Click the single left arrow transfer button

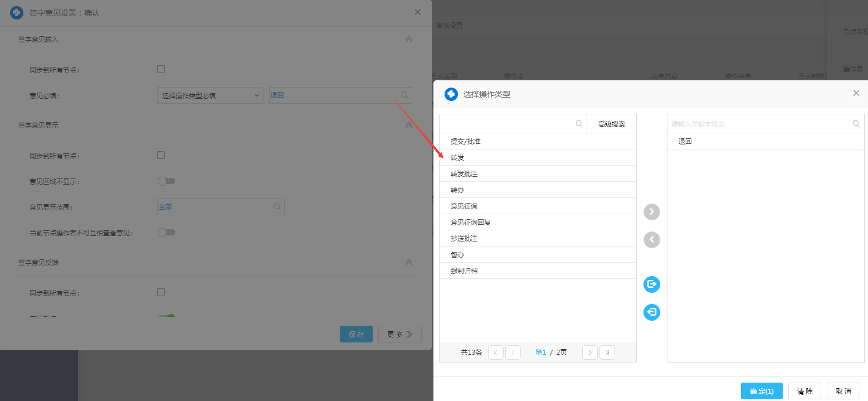coord(651,240)
